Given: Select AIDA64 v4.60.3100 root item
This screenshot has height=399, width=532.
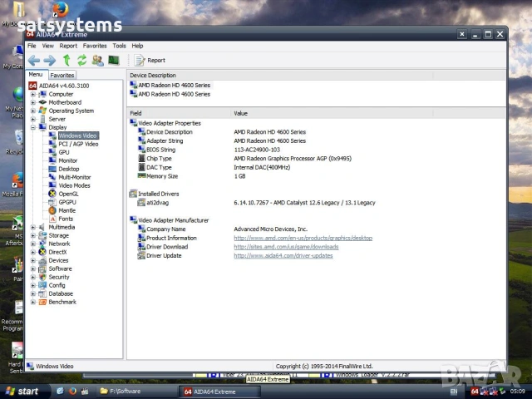Looking at the screenshot, I should pyautogui.click(x=64, y=86).
